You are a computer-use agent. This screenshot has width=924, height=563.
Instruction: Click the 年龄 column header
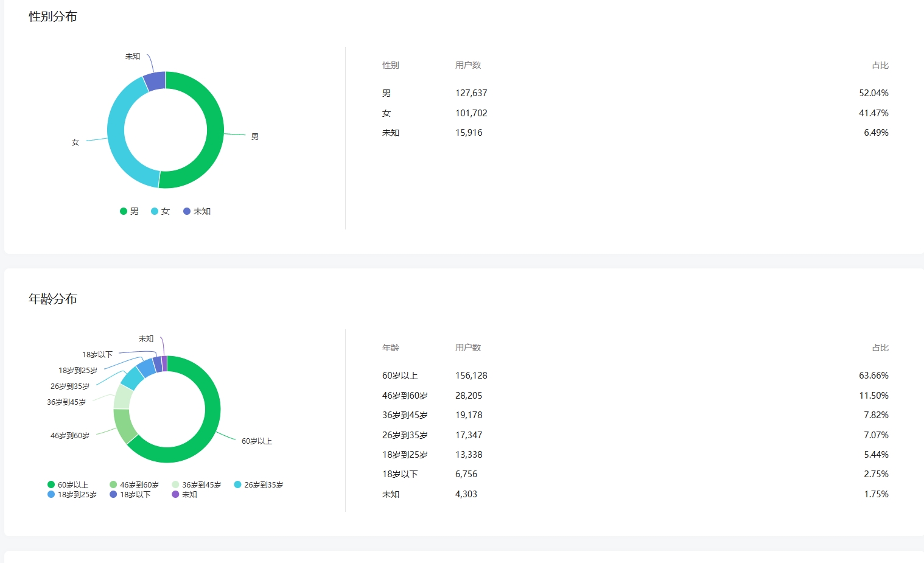[391, 348]
